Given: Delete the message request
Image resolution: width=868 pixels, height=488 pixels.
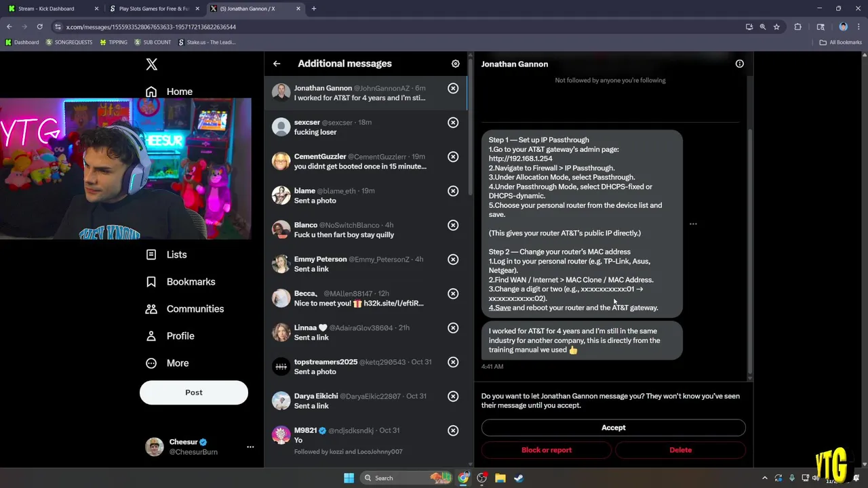Looking at the screenshot, I should pyautogui.click(x=680, y=450).
